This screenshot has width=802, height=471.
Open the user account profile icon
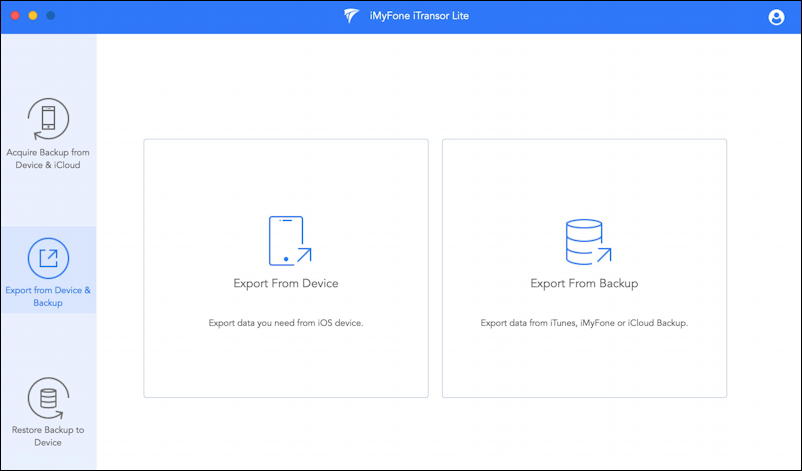tap(776, 17)
